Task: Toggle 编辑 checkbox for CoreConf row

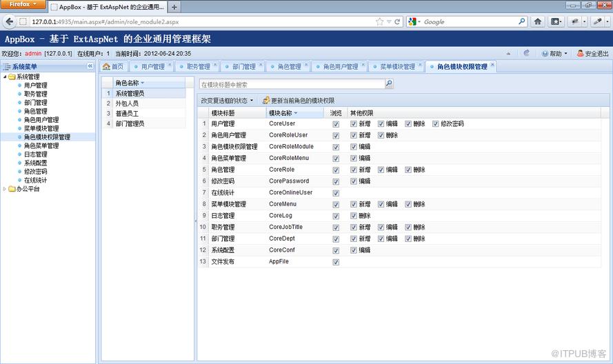Action: click(354, 250)
